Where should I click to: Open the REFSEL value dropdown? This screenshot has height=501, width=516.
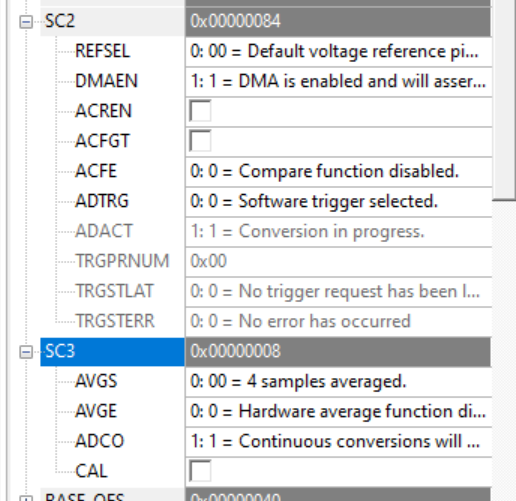point(338,51)
